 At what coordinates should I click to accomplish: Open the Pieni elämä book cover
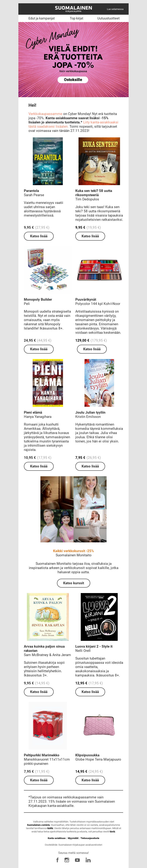point(48,382)
